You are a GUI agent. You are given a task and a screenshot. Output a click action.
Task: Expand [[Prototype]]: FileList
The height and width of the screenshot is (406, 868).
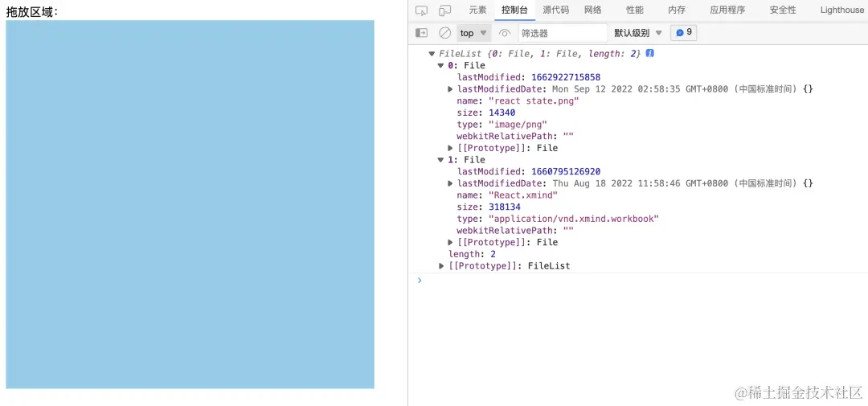coord(441,266)
